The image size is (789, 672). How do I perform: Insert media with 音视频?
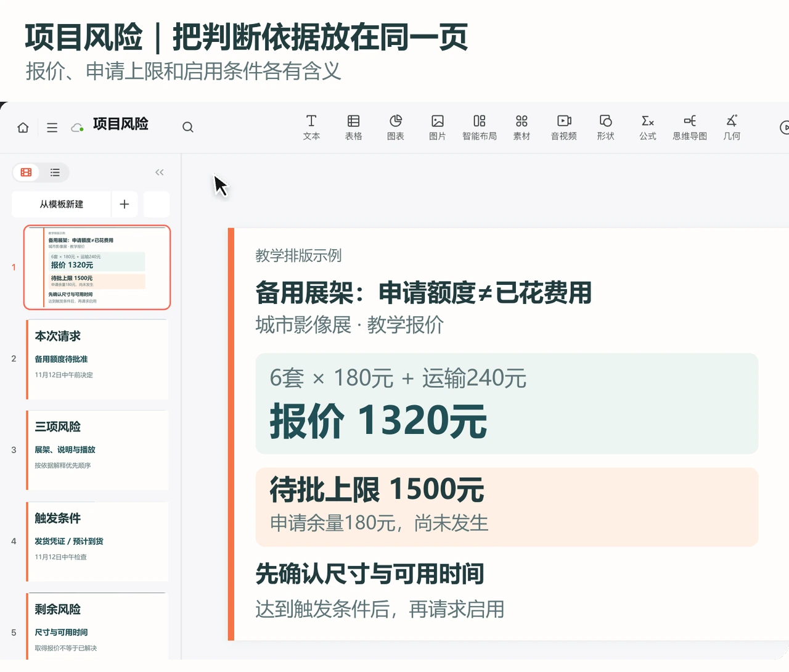[564, 128]
